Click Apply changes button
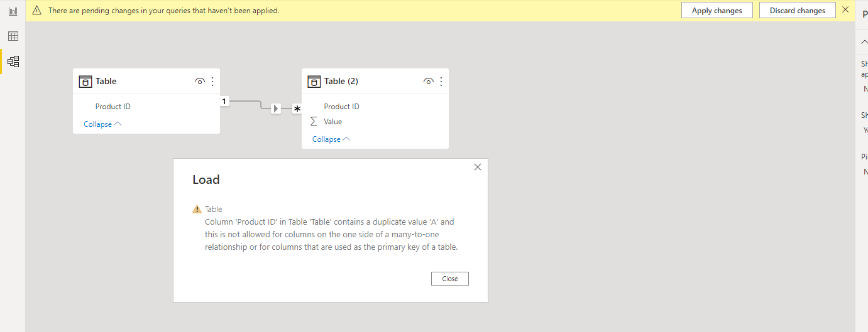The width and height of the screenshot is (868, 332). click(717, 11)
